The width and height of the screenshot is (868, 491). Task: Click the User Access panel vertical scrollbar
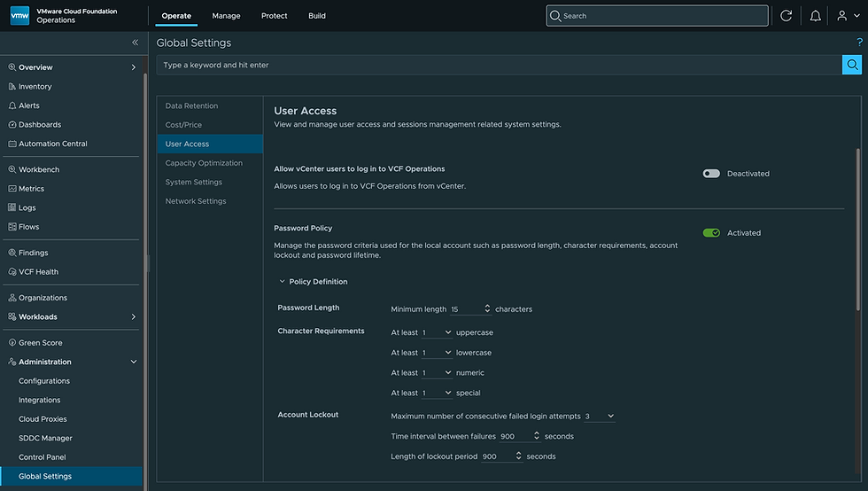coord(858,230)
